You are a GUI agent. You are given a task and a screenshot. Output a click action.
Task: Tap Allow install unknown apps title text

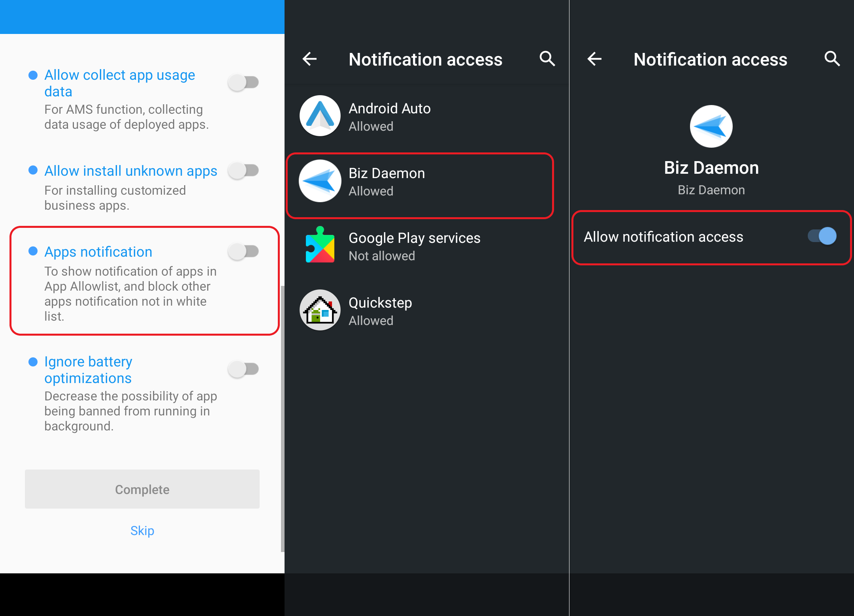coord(131,171)
